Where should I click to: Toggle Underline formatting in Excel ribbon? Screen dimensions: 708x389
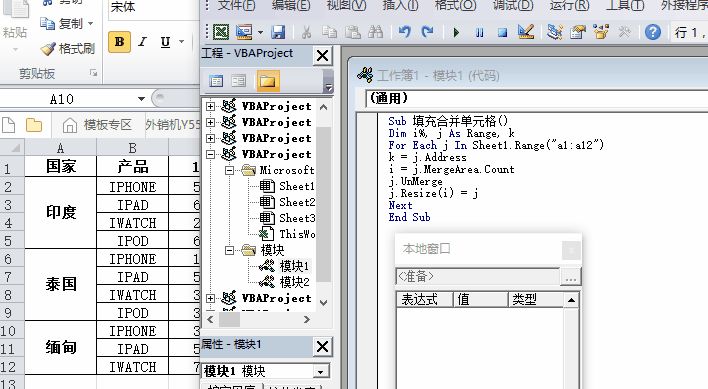[165, 42]
